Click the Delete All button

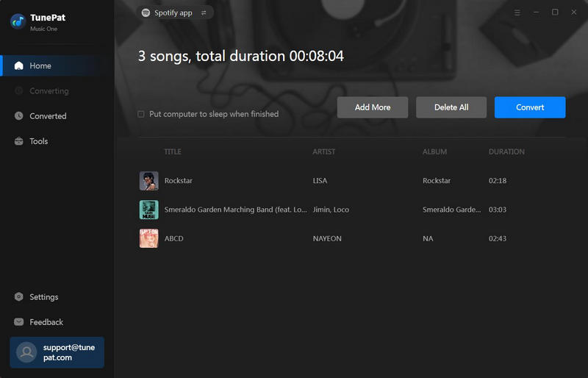coord(451,107)
